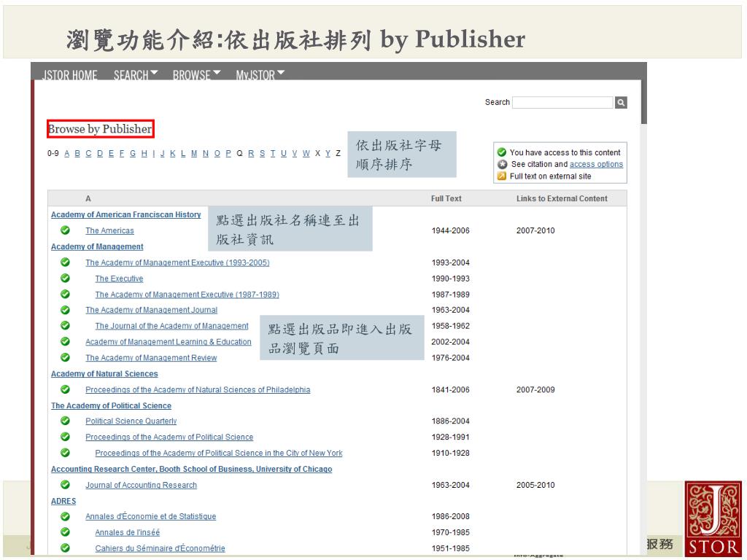
Task: Click the yellow external site legend icon
Action: [502, 176]
